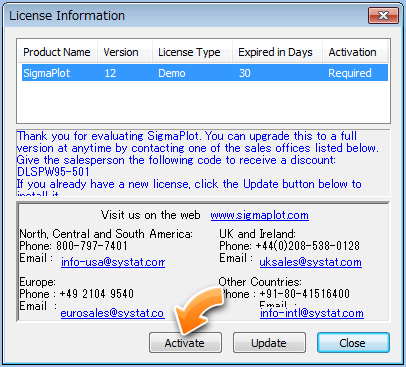Click the 'Visit us on the web' text
Screen dimensions: 406x367
click(151, 215)
